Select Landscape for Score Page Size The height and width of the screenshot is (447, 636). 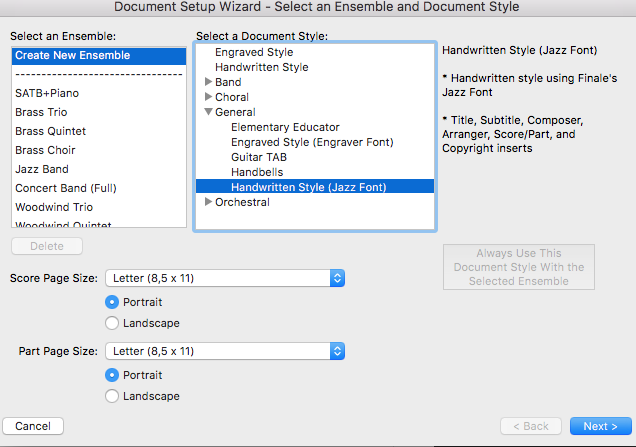point(112,323)
